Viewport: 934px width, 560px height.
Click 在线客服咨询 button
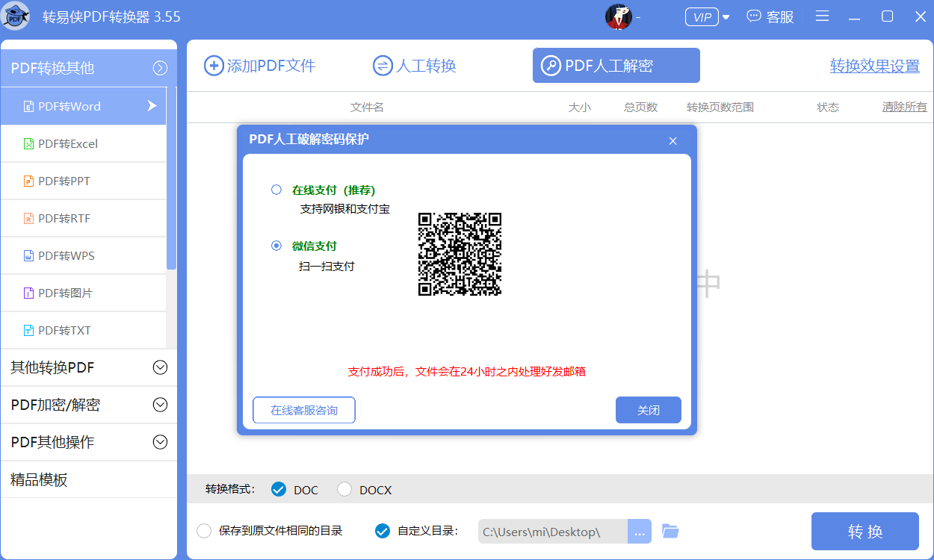pos(304,410)
